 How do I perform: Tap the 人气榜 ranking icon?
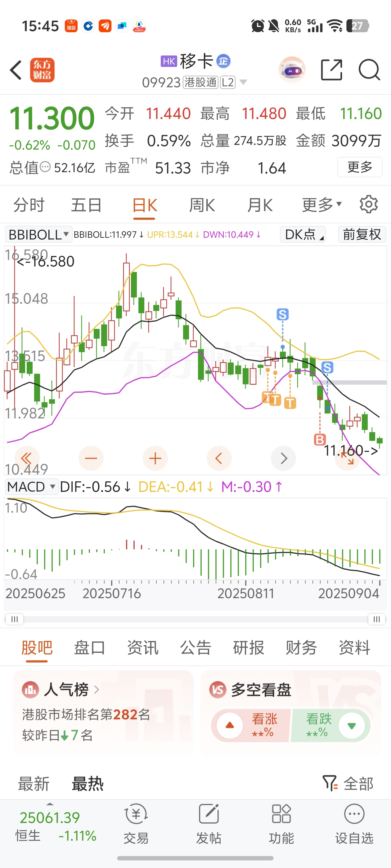[30, 689]
